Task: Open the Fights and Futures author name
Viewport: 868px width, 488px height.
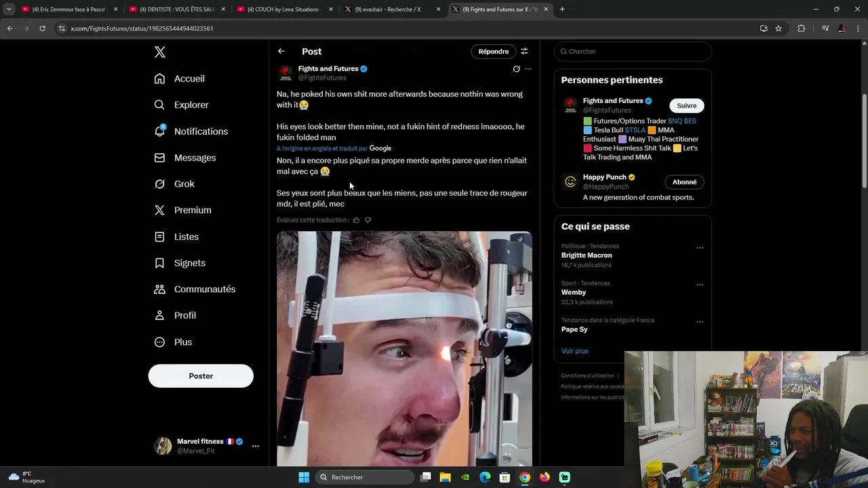Action: pos(328,68)
